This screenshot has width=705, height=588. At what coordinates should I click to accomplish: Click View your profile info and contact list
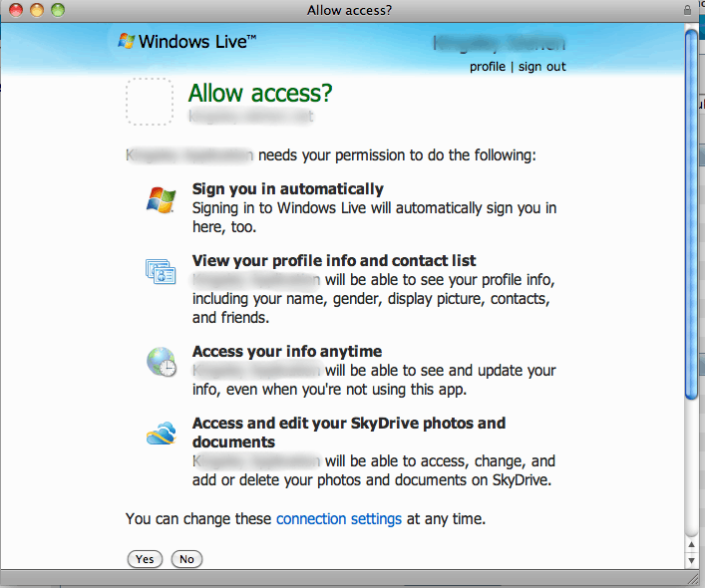[334, 261]
